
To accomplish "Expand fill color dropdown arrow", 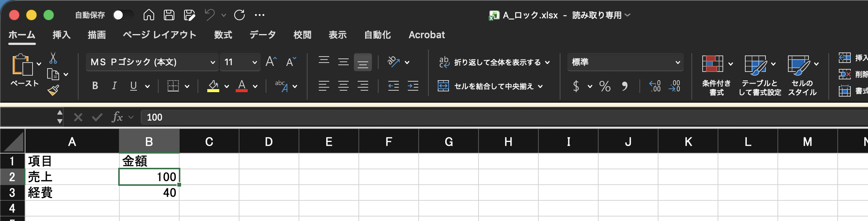I will tap(227, 87).
